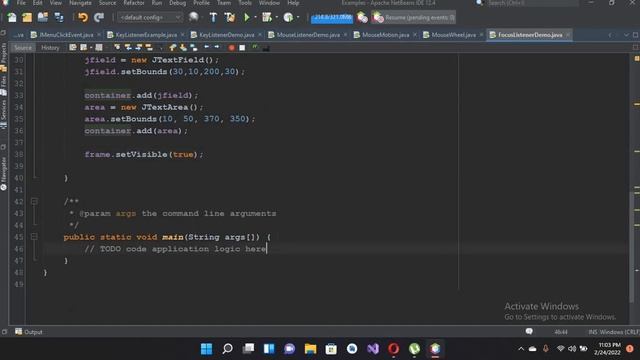This screenshot has height=360, width=640.
Task: Open the Navigator side panel
Action: pos(4,173)
